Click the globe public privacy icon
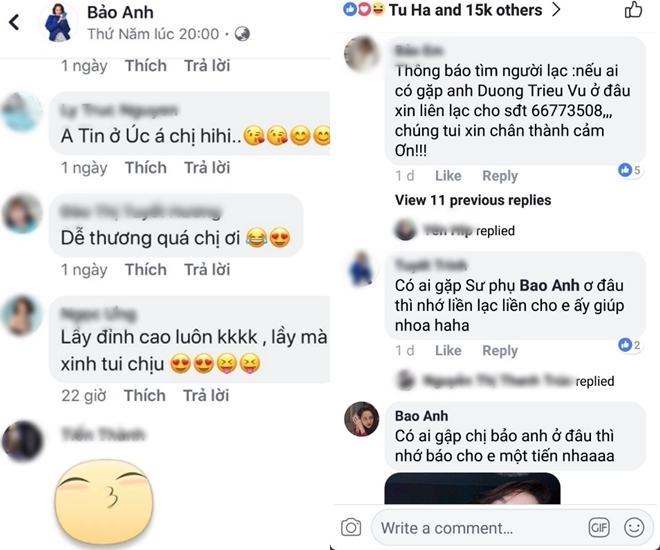 [242, 34]
